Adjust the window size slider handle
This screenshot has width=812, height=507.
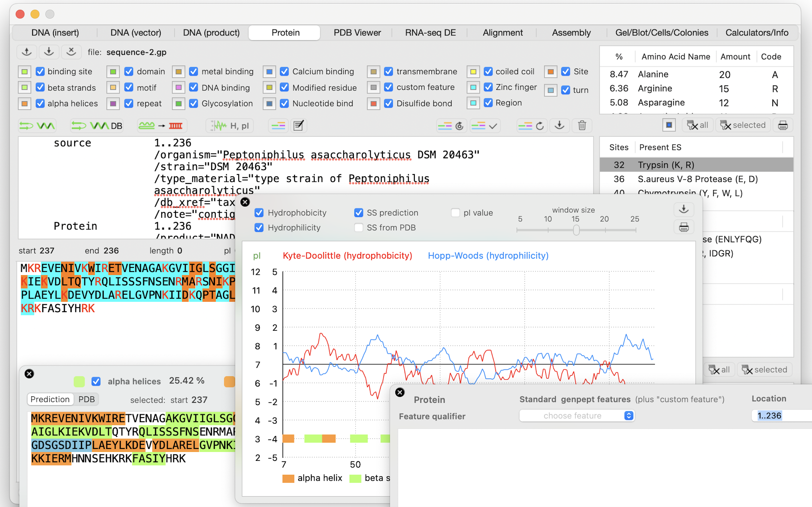(576, 230)
